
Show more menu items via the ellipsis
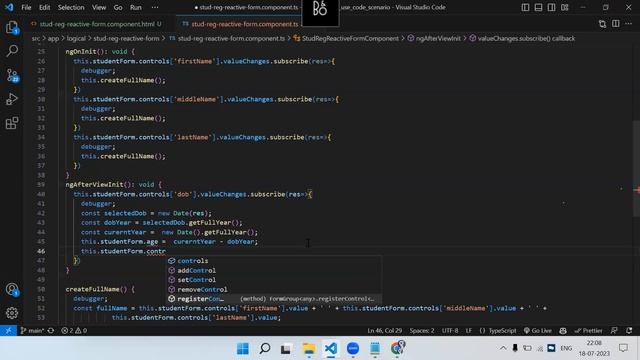pyautogui.click(x=155, y=7)
